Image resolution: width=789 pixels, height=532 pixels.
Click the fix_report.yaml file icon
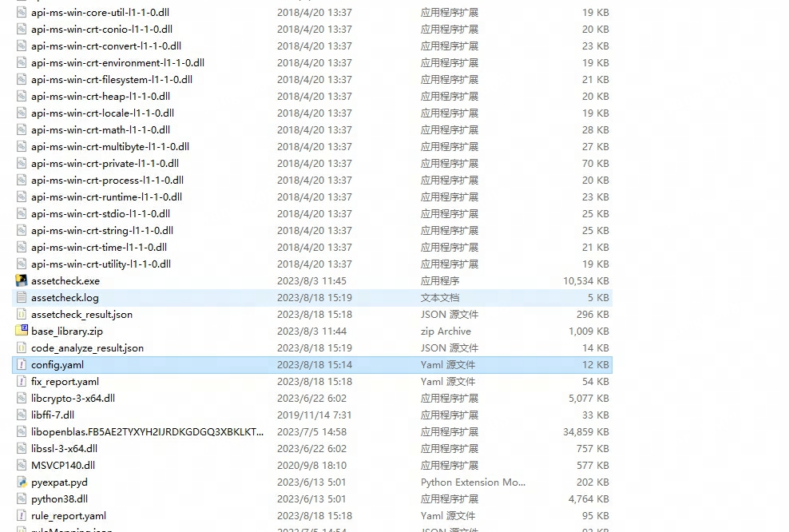click(22, 381)
